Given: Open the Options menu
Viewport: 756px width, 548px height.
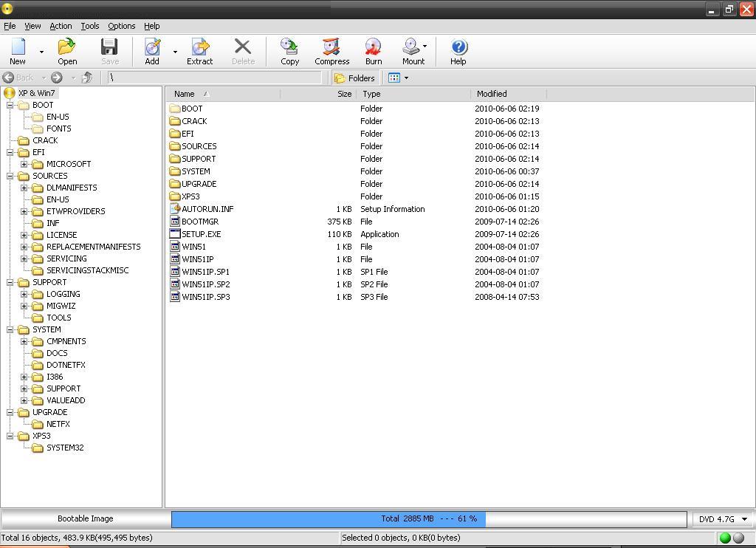Looking at the screenshot, I should tap(122, 26).
